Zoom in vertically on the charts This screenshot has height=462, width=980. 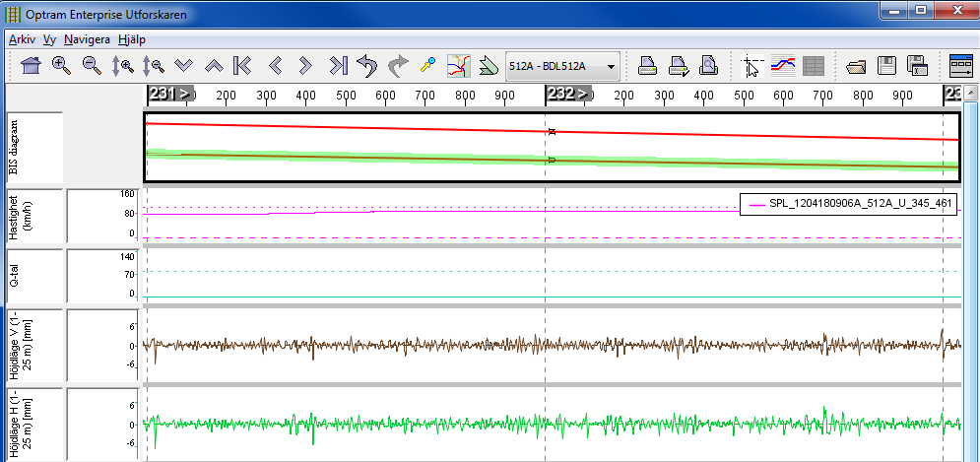click(x=122, y=66)
